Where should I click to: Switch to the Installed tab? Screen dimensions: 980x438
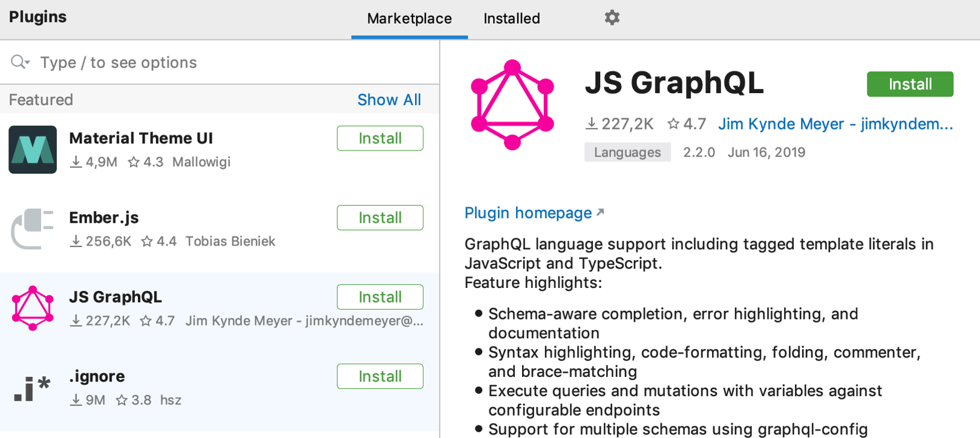[511, 19]
